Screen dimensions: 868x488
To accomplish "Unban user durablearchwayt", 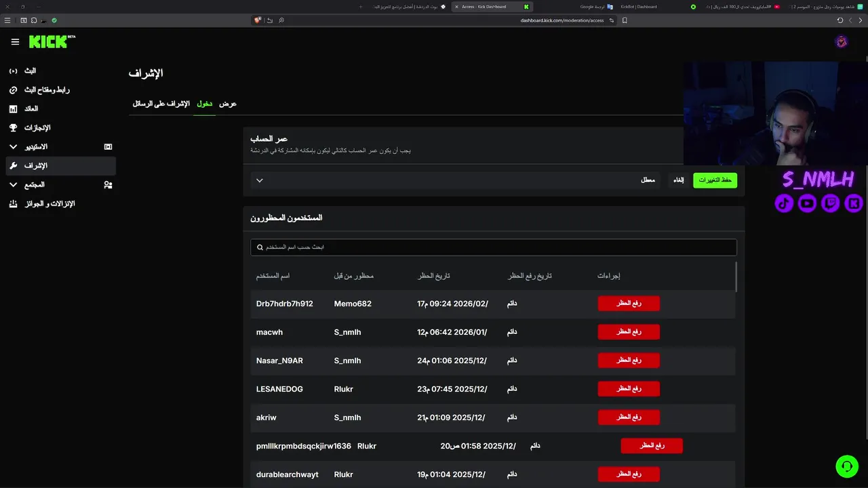I will [629, 474].
